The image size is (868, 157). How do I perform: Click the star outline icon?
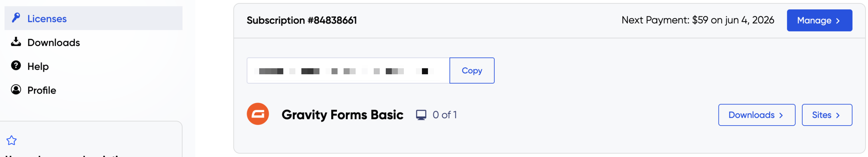[12, 140]
